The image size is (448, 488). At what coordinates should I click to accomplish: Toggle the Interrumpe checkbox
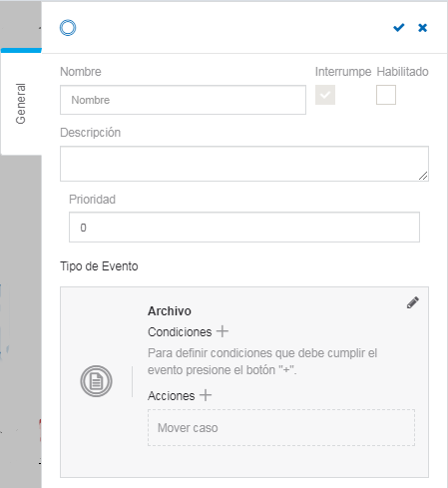[x=325, y=95]
